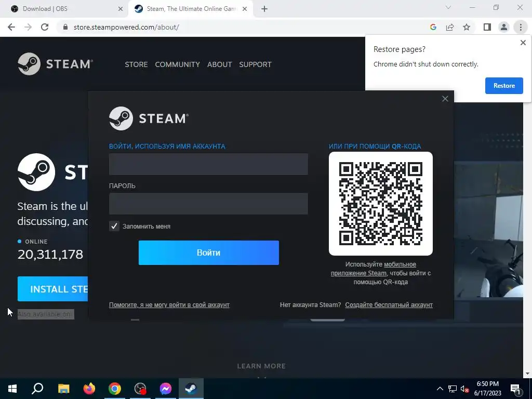Open Google search icon in address bar
The width and height of the screenshot is (532, 399).
pyautogui.click(x=433, y=27)
